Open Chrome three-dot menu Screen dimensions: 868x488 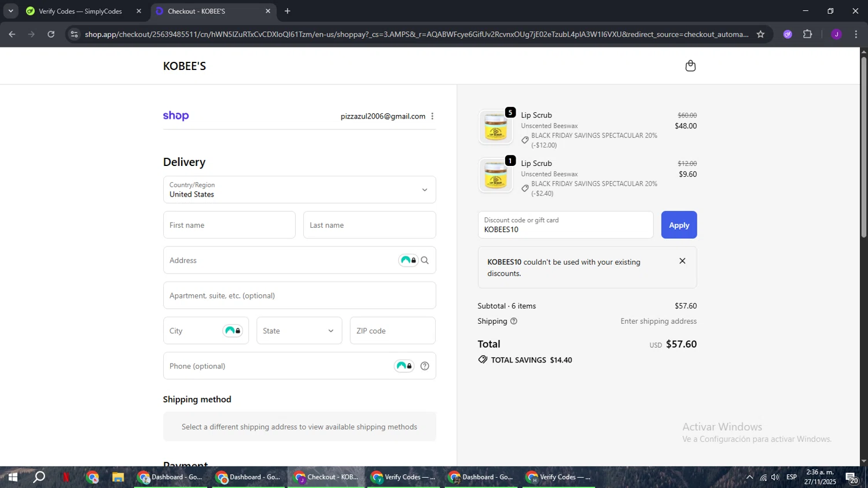856,34
